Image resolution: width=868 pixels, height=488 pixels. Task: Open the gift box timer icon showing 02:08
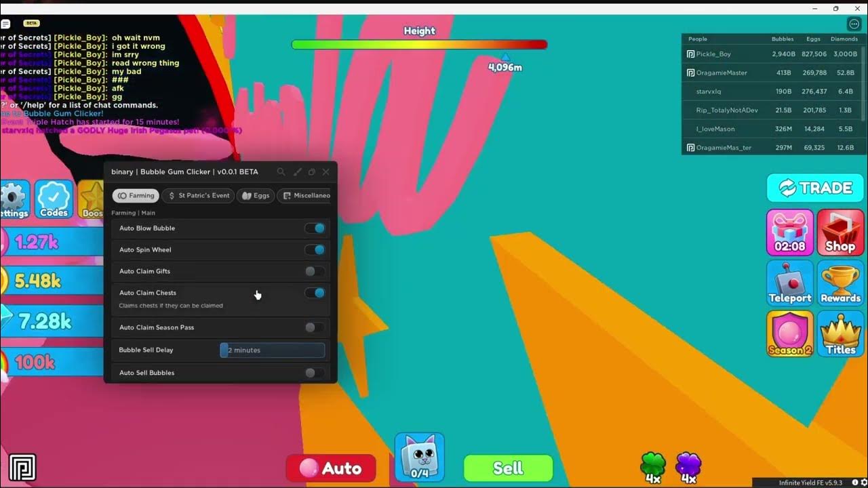coord(790,232)
